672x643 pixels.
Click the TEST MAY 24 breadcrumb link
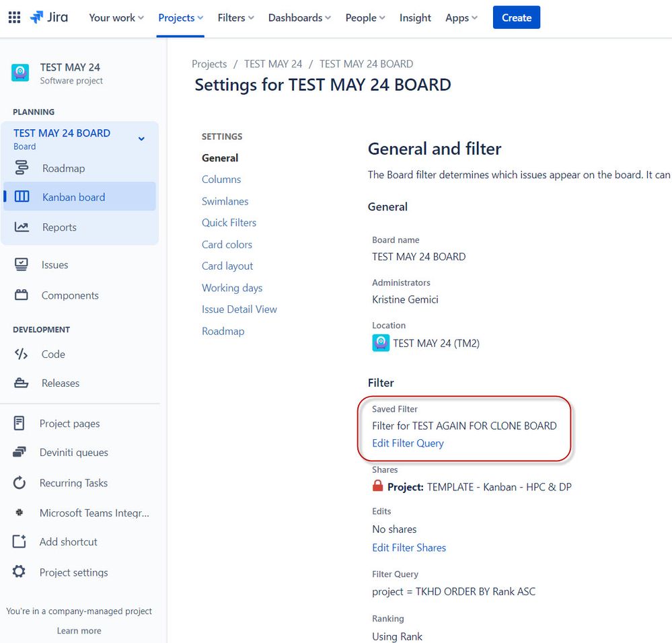pyautogui.click(x=273, y=64)
